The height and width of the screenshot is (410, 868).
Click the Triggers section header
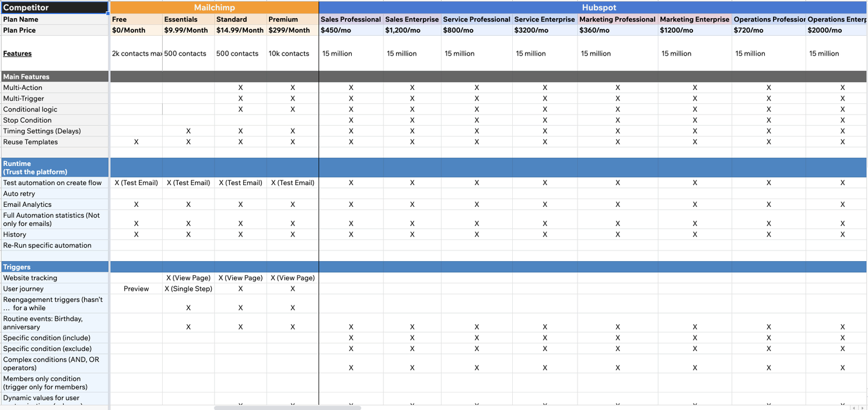54,267
